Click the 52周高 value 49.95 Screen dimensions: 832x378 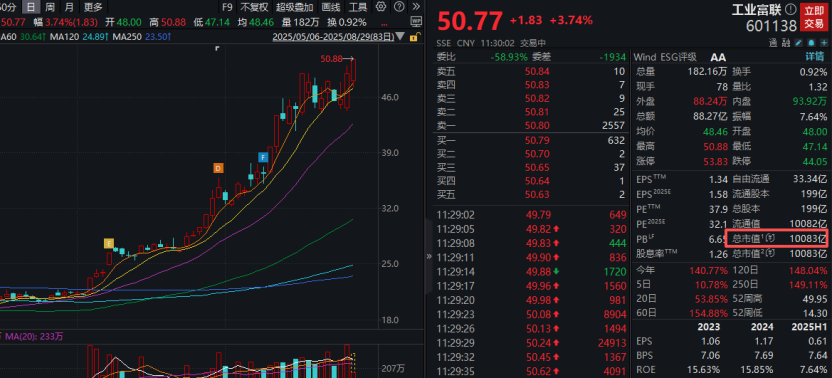(814, 298)
